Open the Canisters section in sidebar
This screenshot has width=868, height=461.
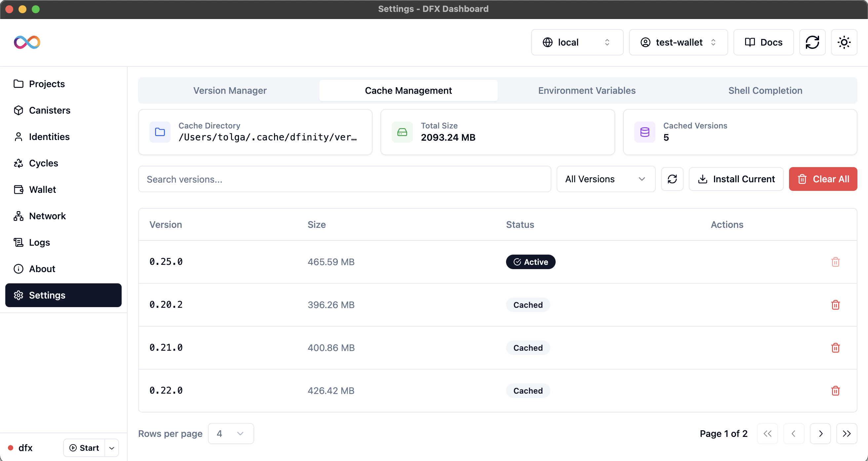coord(50,110)
